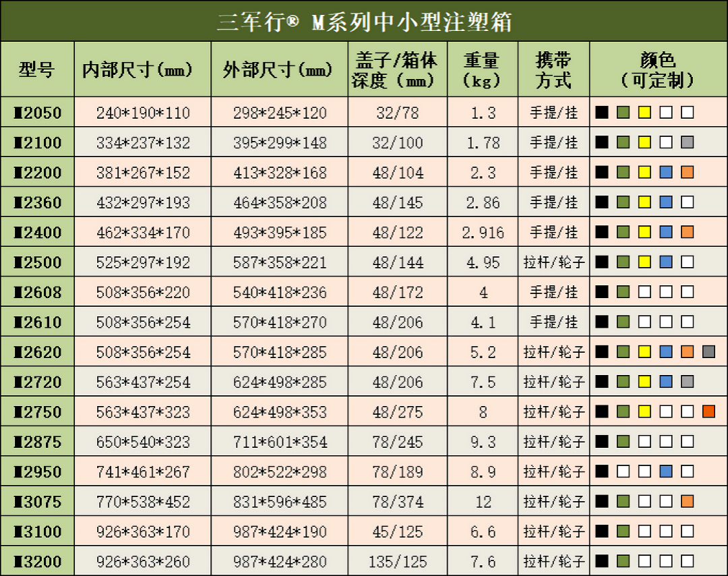Select the model cell M2620

pyautogui.click(x=37, y=351)
